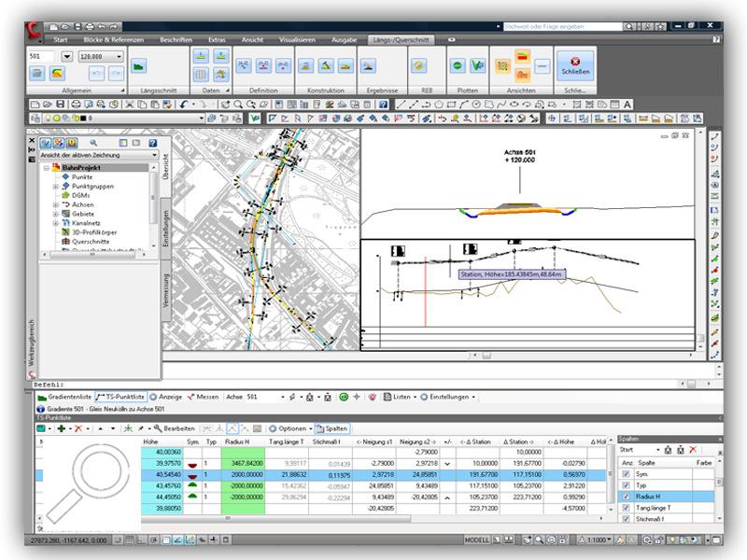This screenshot has height=560, width=747.
Task: Open the red C application menu
Action: click(34, 31)
